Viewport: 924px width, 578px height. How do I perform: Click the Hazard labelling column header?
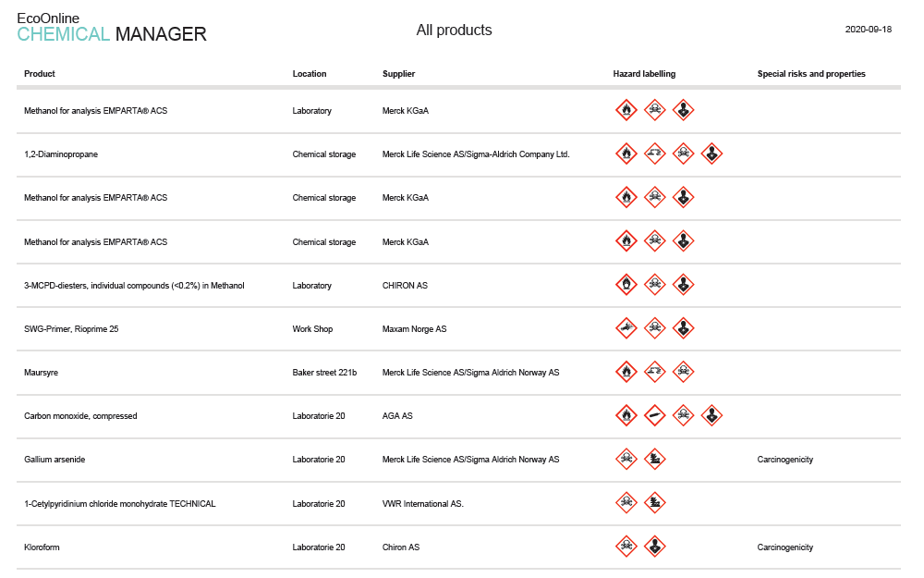tap(644, 74)
